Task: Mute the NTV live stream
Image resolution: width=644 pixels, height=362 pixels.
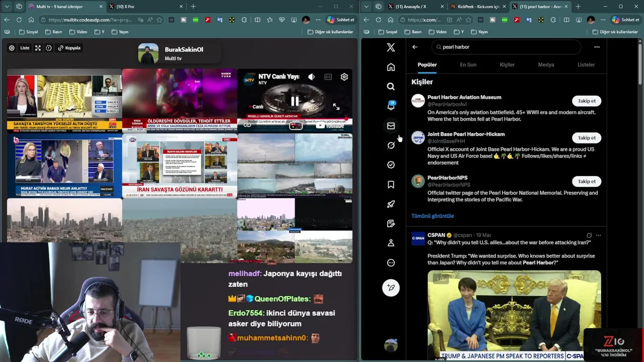Action: (311, 77)
